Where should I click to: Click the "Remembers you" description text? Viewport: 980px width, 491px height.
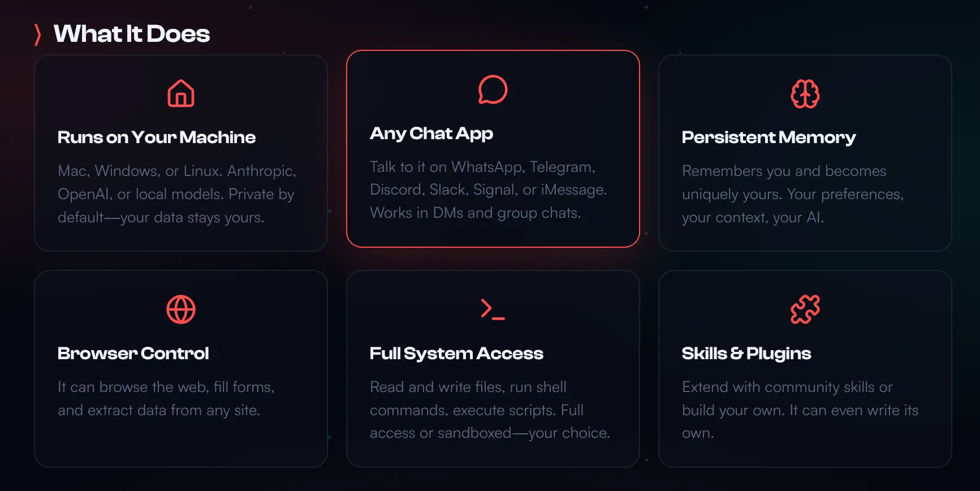point(792,194)
